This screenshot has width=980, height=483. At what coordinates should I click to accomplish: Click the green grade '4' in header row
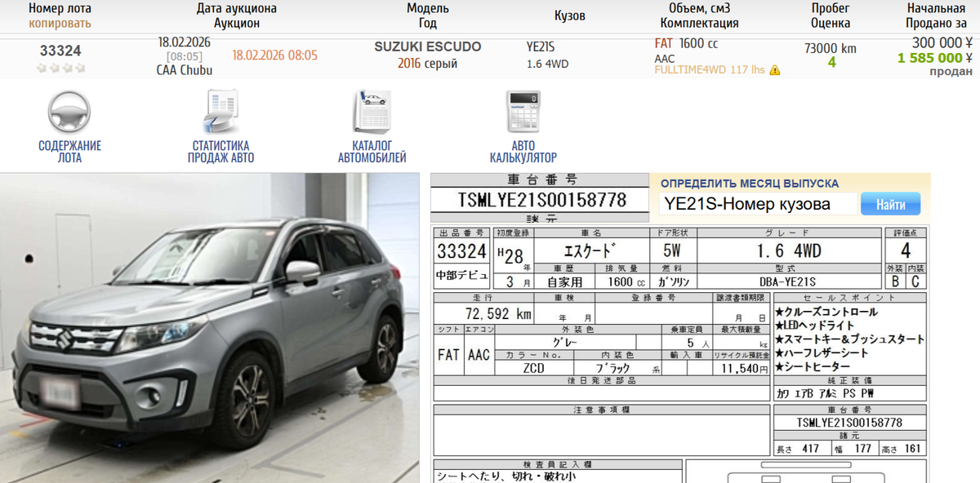pos(831,62)
